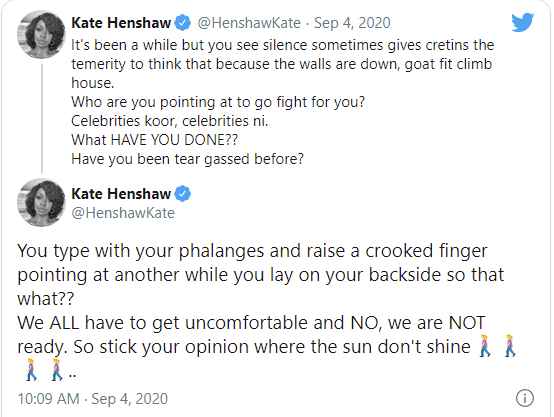
Task: Click the last walking emoji before the dots
Action: pos(57,369)
